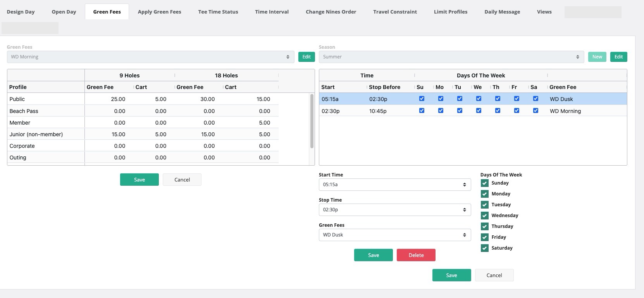Screen dimensions: 644x298
Task: Toggle We checkbox in 05:15a row
Action: (x=479, y=99)
